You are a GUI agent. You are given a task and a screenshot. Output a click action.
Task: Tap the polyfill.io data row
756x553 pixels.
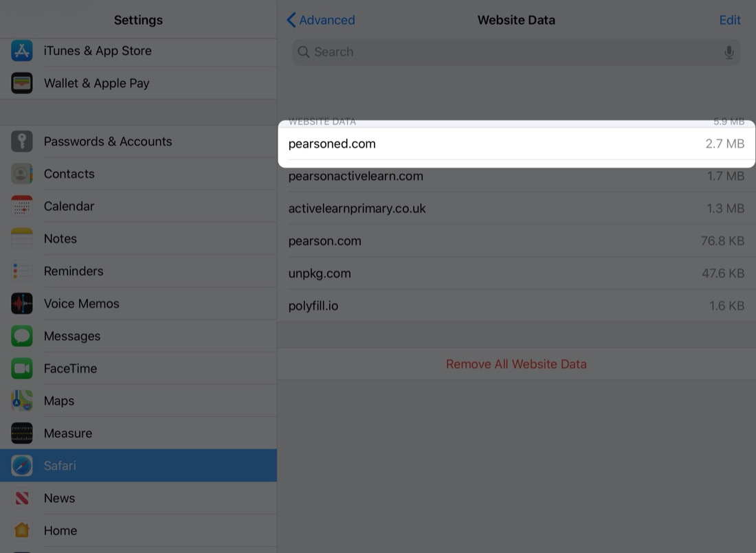point(516,306)
